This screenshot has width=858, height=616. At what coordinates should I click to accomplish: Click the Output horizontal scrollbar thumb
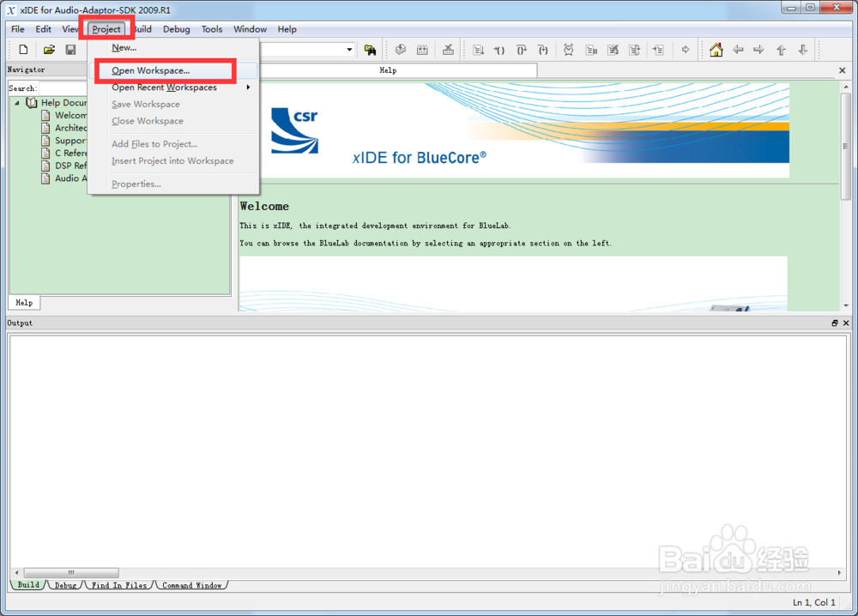tap(71, 573)
